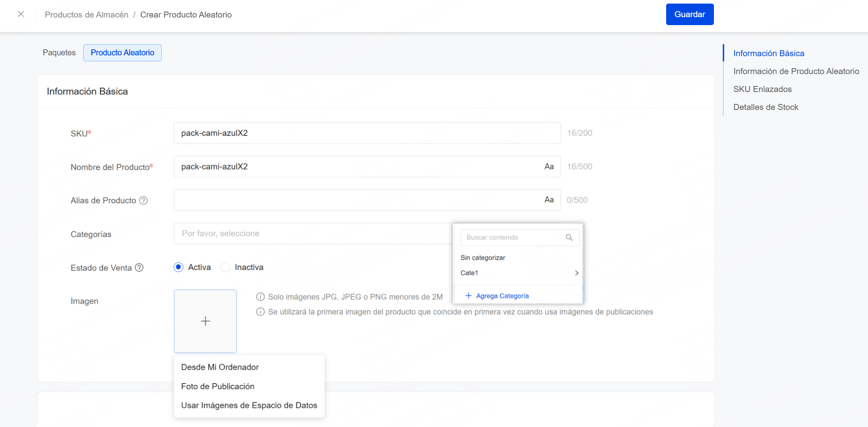Viewport: 868px width, 427px height.
Task: Choose Usar Imágenes de Espacio de Datos
Action: point(249,405)
